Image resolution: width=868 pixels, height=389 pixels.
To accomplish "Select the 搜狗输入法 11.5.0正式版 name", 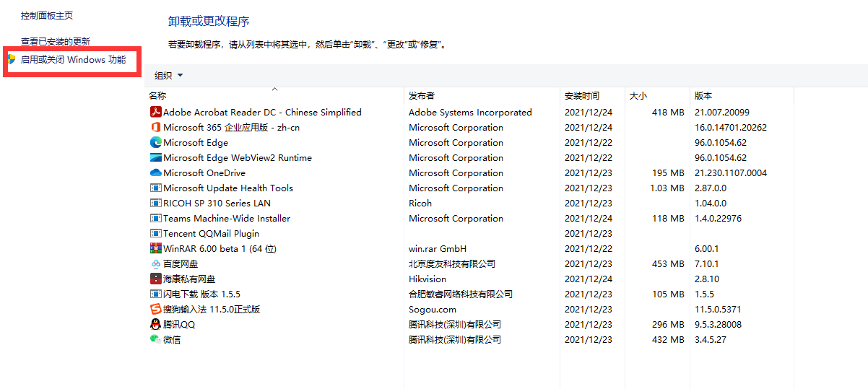I will [212, 309].
